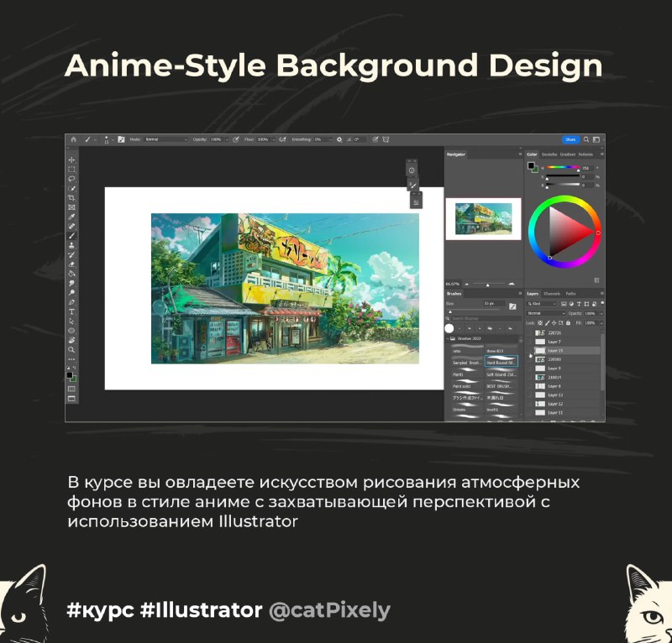The width and height of the screenshot is (672, 643).
Task: Open the layer blend mode Normal dropdown
Action: click(545, 314)
